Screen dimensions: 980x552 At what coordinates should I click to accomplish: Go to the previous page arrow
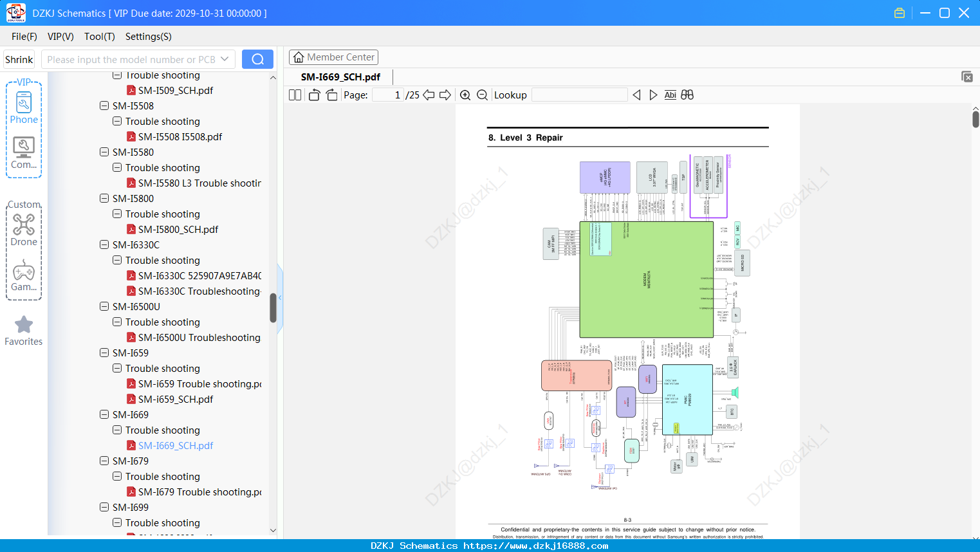tap(429, 95)
